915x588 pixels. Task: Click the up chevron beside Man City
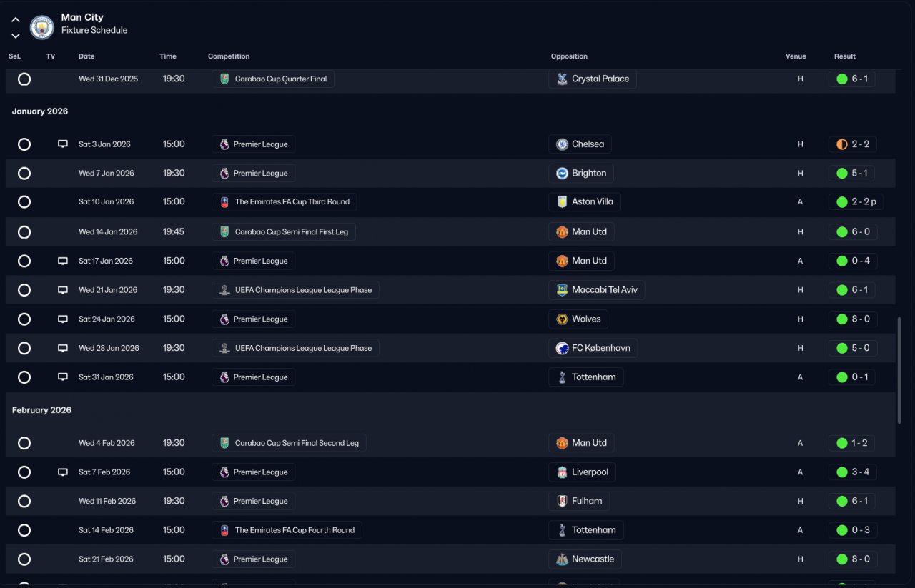pyautogui.click(x=16, y=20)
